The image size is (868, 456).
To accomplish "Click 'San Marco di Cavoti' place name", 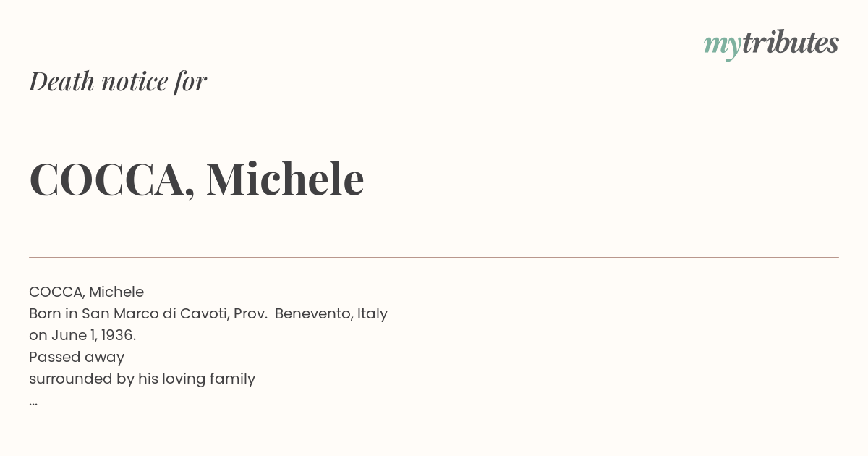I will pos(156,313).
